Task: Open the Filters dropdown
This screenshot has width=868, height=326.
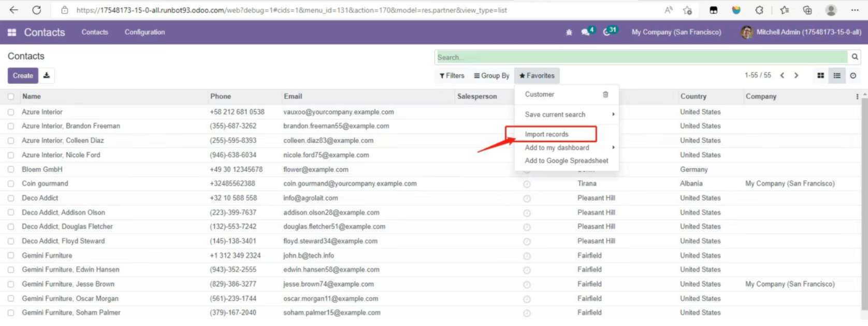Action: tap(452, 76)
